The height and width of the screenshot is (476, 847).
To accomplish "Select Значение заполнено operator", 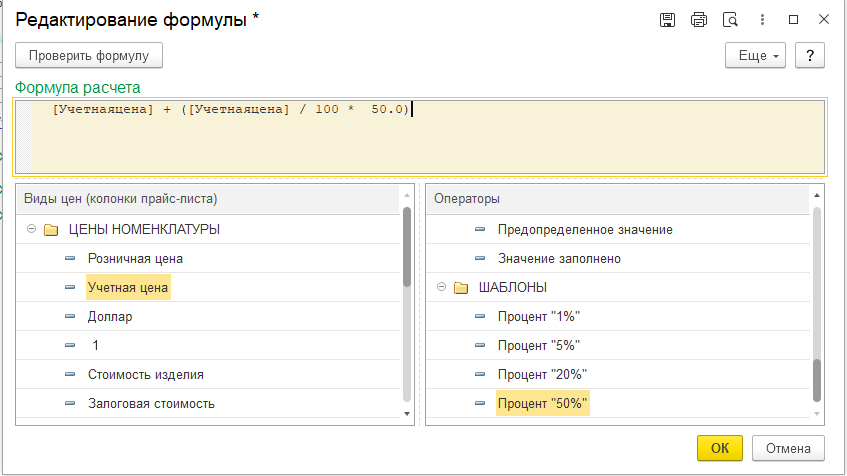I will tap(559, 259).
